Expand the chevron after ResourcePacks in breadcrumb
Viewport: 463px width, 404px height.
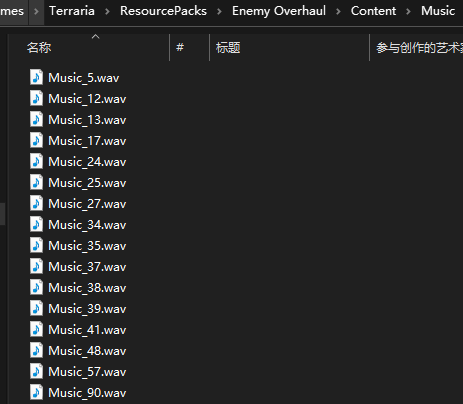[219, 12]
